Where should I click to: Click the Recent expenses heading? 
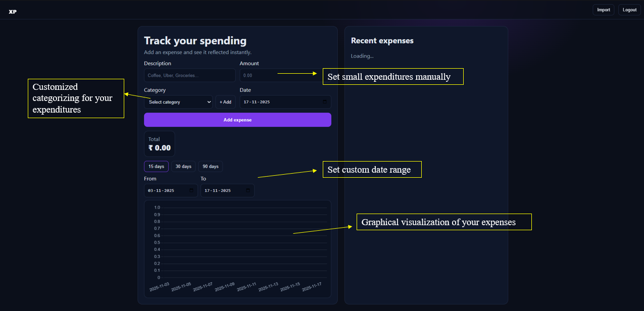coord(382,41)
